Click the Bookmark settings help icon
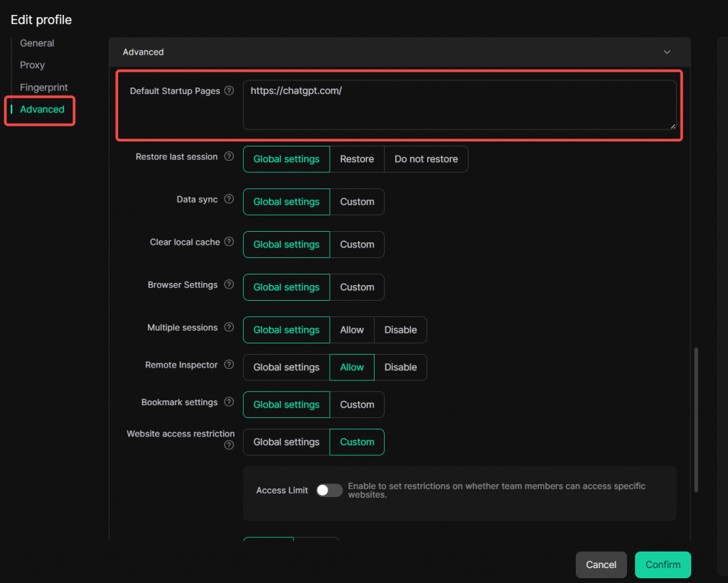The height and width of the screenshot is (583, 728). (x=229, y=402)
